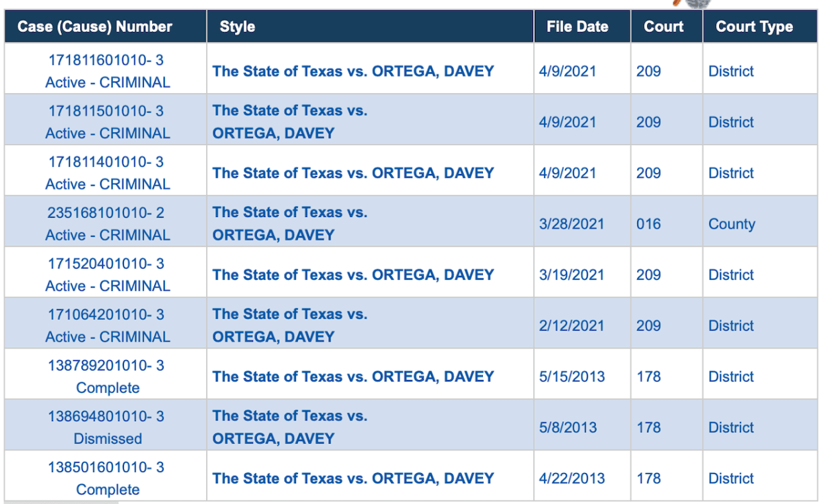
Task: Click the 2/12/2021 file date cell
Action: tap(571, 326)
